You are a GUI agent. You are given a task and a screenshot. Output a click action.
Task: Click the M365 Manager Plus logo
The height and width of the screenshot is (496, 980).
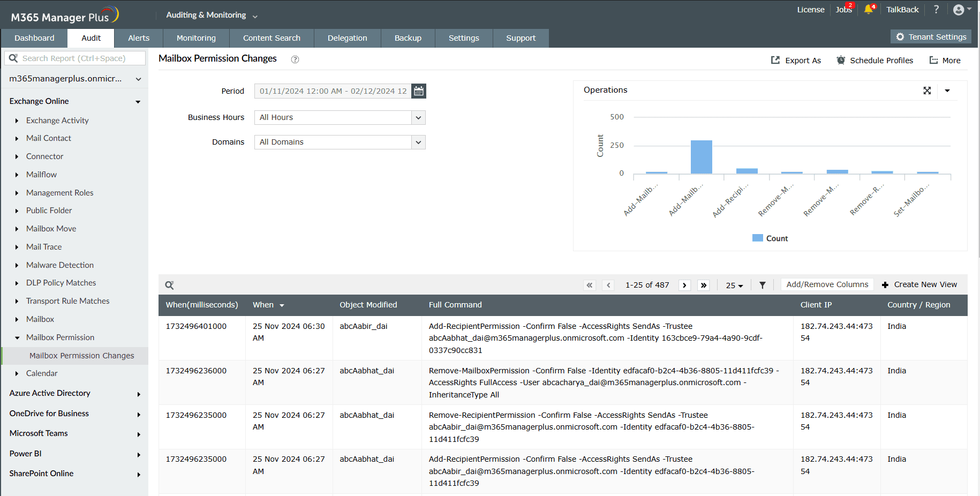click(x=65, y=15)
